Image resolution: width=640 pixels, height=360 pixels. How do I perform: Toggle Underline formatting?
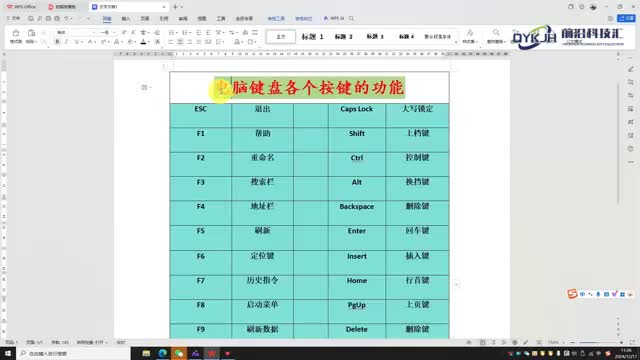76,42
